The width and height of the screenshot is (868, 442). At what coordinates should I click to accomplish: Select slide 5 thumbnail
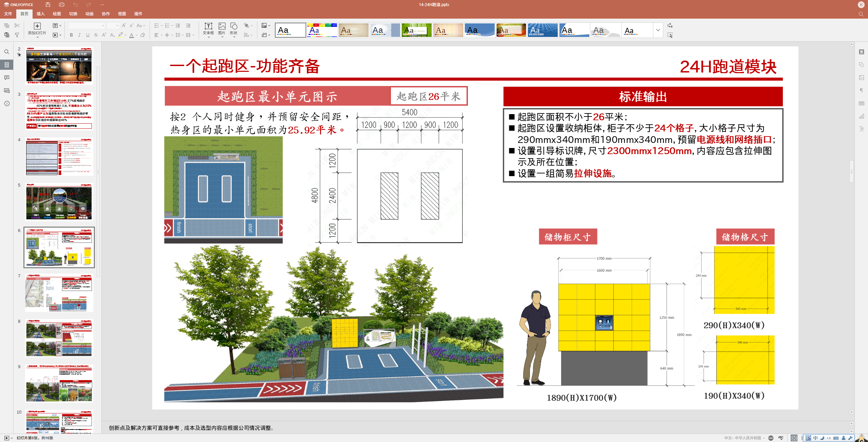tap(59, 202)
